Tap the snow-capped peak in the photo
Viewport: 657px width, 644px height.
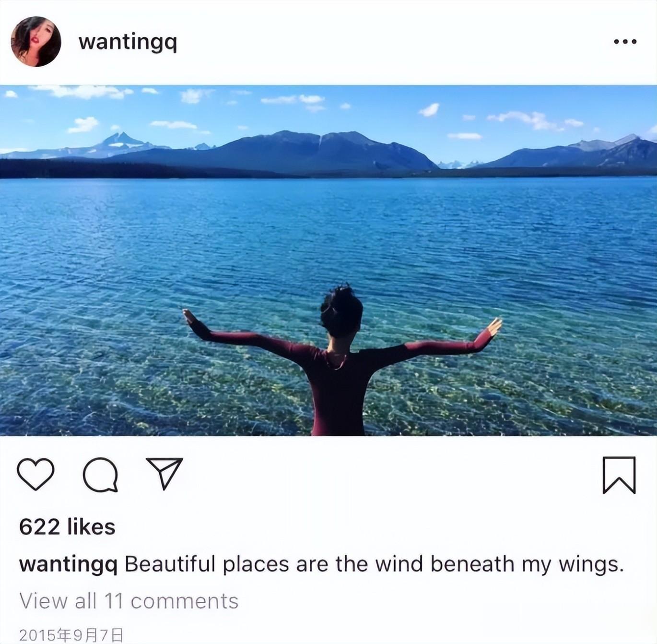click(121, 140)
